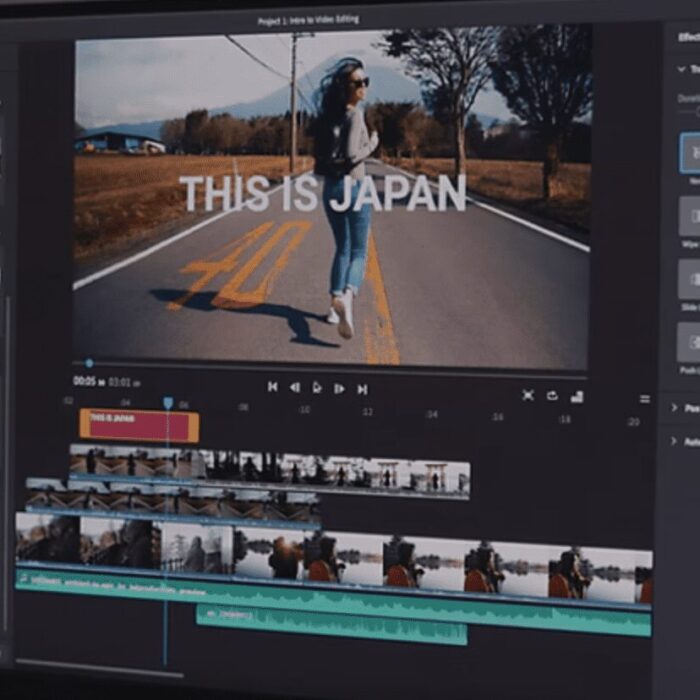Click the :10 mark on timeline ruler
Viewport: 700px width, 700px height.
304,410
